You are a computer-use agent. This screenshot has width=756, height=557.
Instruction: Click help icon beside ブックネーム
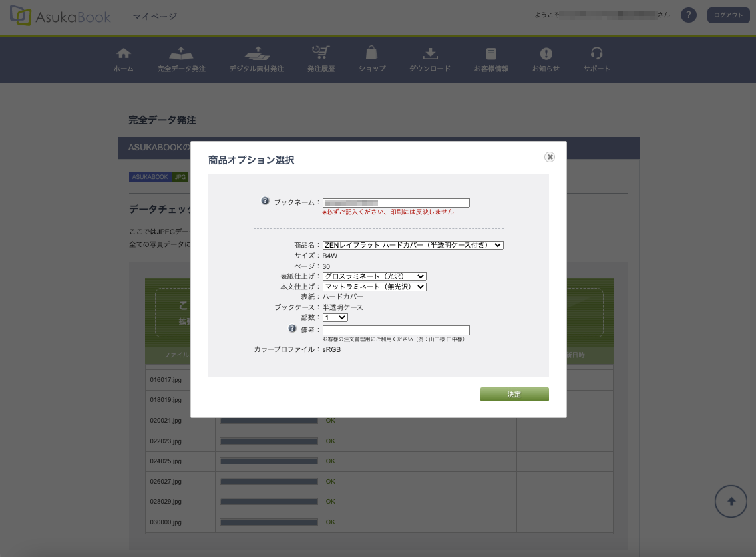[265, 201]
